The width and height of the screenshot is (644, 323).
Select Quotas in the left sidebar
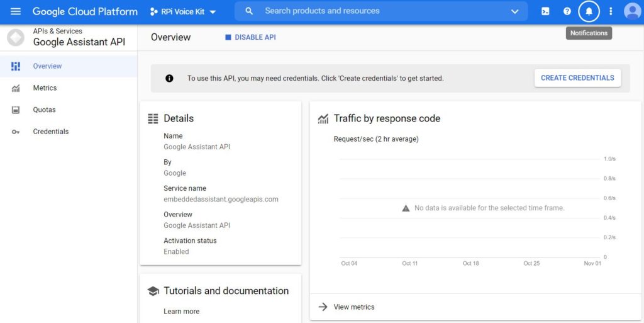(x=68, y=110)
